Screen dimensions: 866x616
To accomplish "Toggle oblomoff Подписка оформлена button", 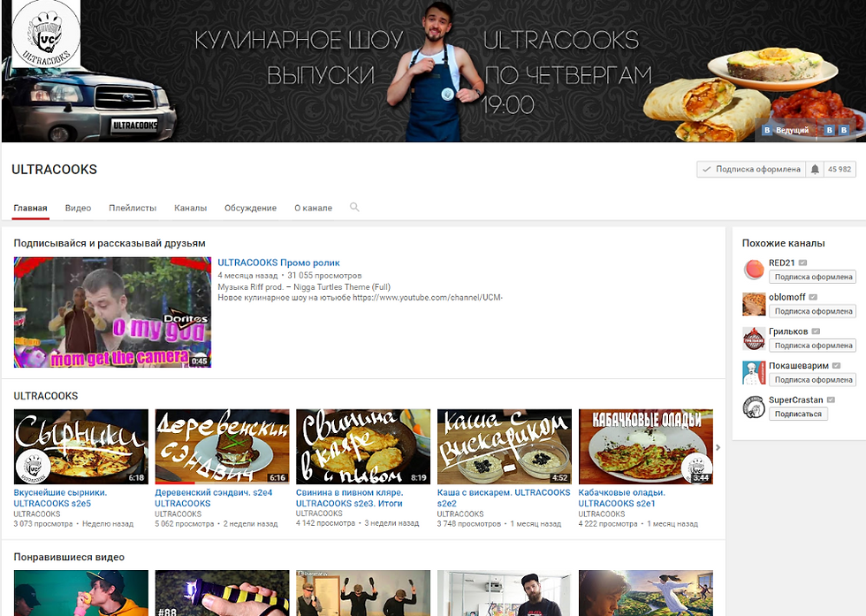I will [813, 311].
